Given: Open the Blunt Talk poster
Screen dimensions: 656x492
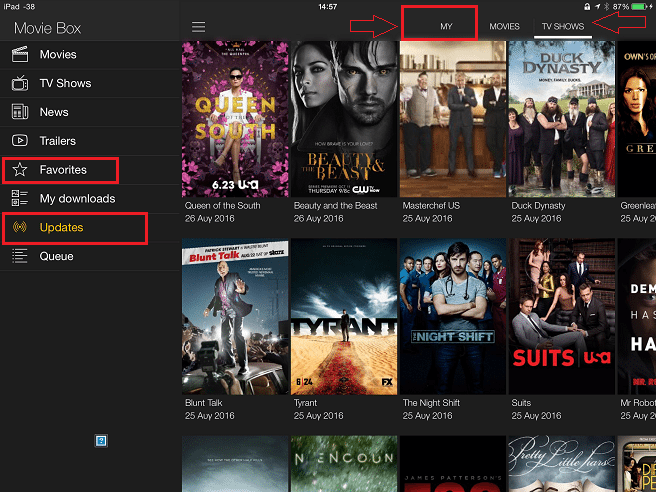Looking at the screenshot, I should pos(235,316).
